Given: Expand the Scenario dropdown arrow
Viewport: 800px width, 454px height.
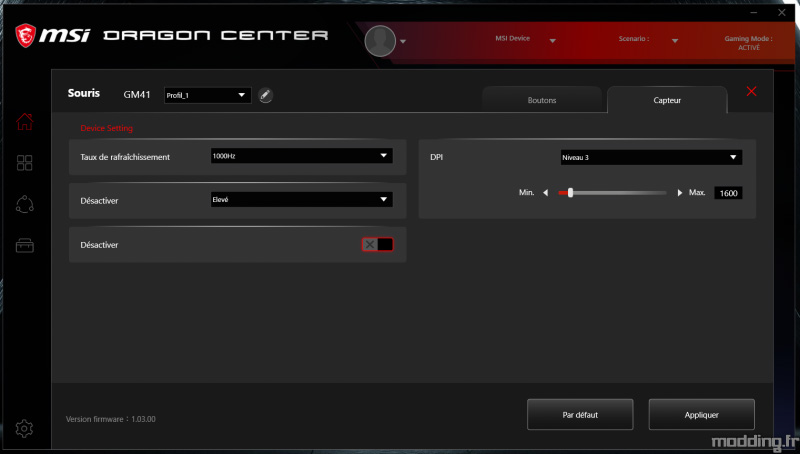Looking at the screenshot, I should pyautogui.click(x=675, y=41).
